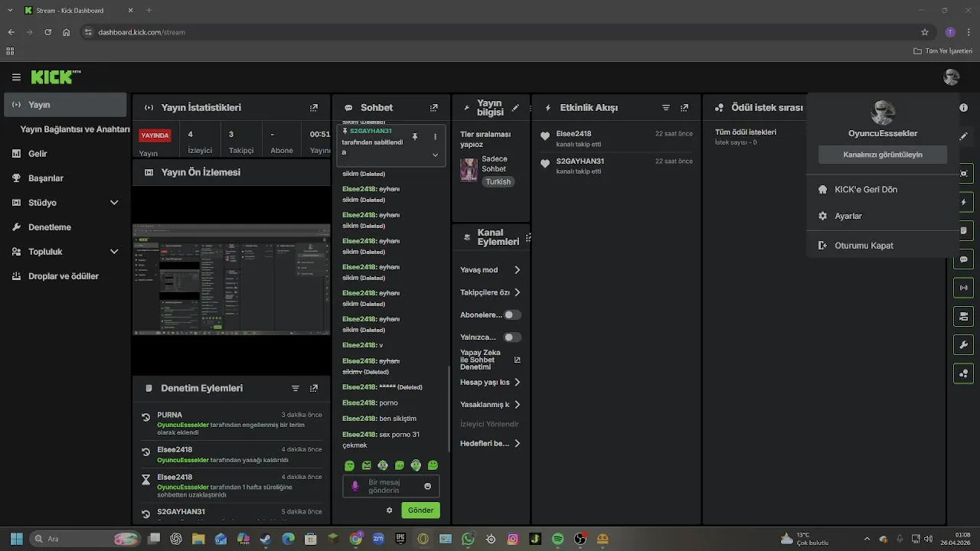Pop out the Etkinlik Akışı panel

684,108
